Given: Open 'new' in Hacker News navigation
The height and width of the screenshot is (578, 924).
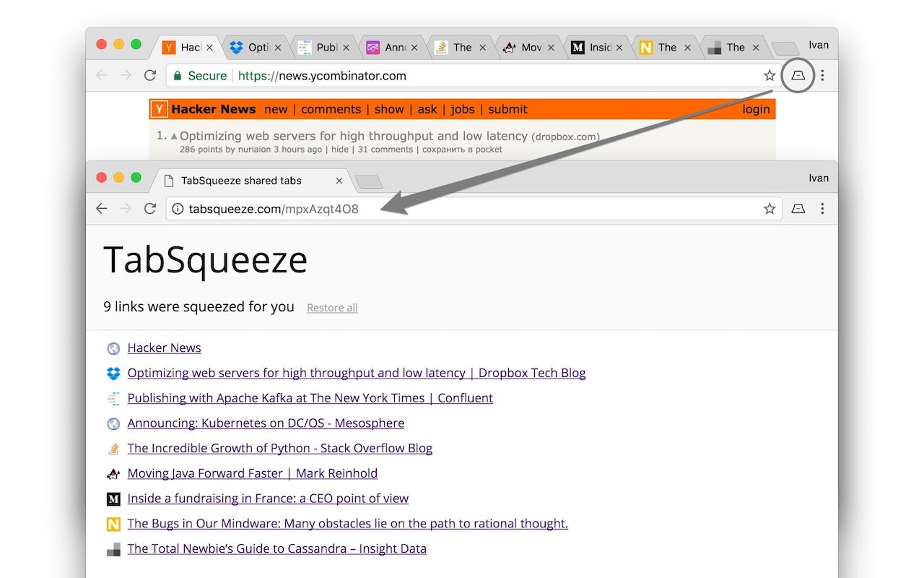Looking at the screenshot, I should point(276,109).
